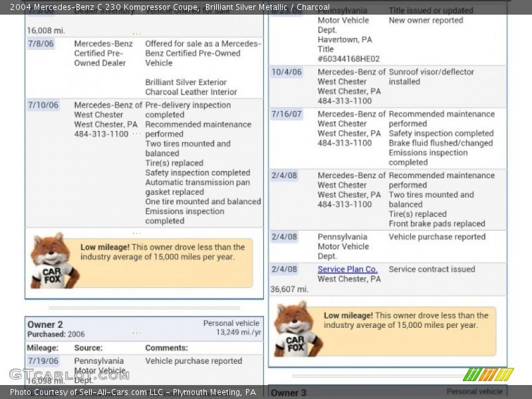
Task: Select the Sunroof visor/deflector installed comment
Action: 431,76
